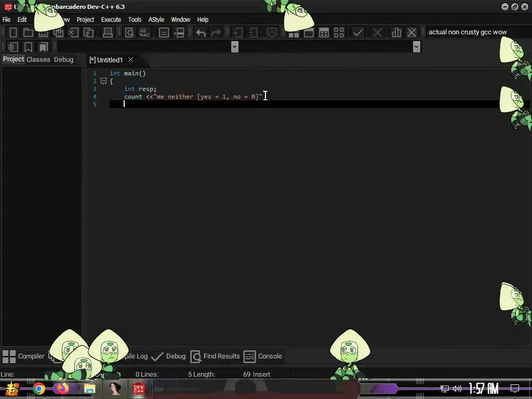Image resolution: width=532 pixels, height=399 pixels.
Task: Open the Execute menu
Action: click(111, 19)
